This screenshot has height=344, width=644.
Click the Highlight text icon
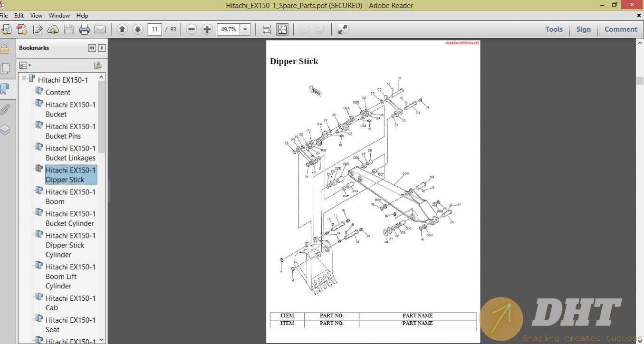(320, 29)
